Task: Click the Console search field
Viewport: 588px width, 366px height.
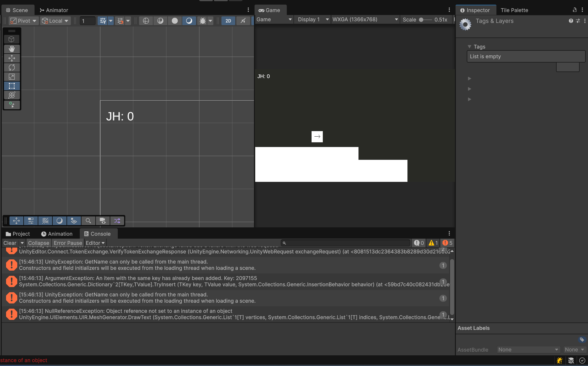Action: coord(346,243)
